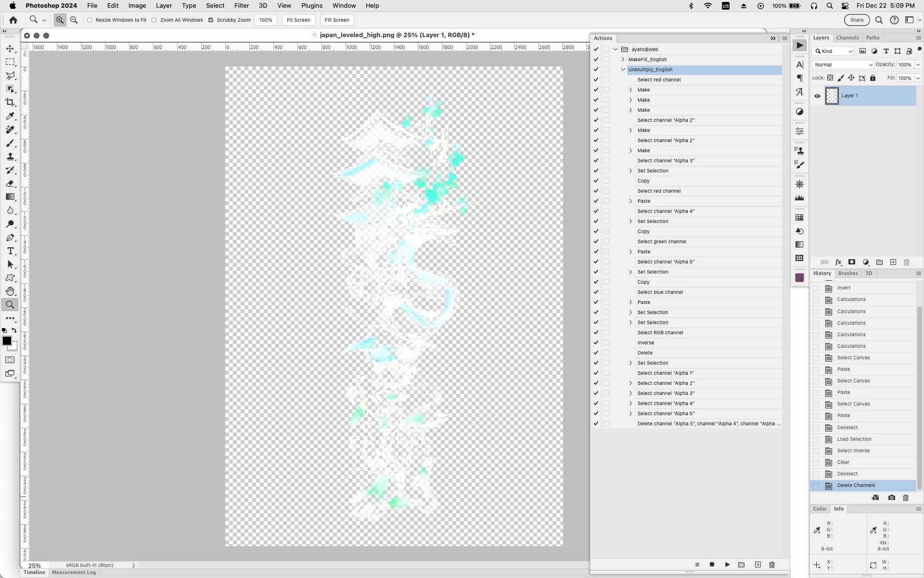Disable Scrubby Zoom checkbox
The height and width of the screenshot is (578, 924).
click(211, 20)
